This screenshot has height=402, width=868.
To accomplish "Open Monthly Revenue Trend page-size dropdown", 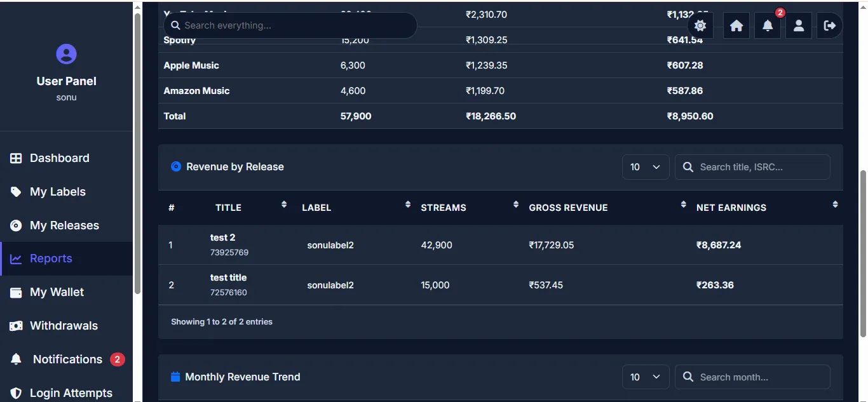I will pos(646,377).
